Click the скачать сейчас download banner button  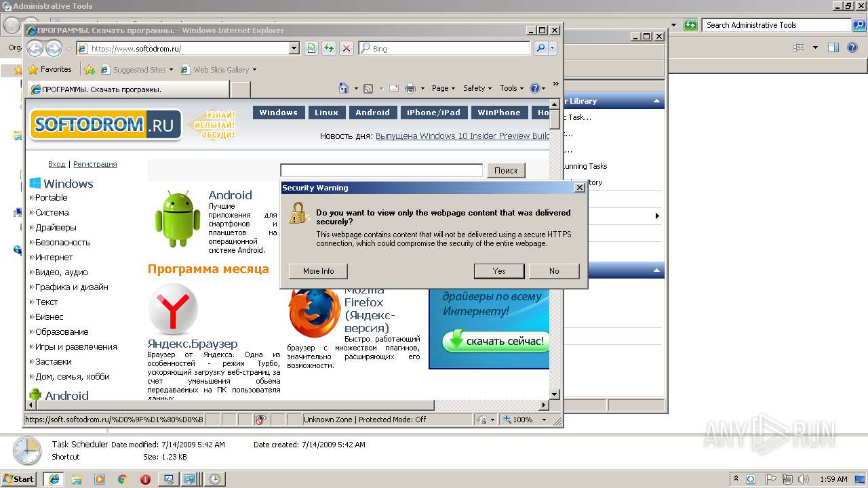click(495, 340)
